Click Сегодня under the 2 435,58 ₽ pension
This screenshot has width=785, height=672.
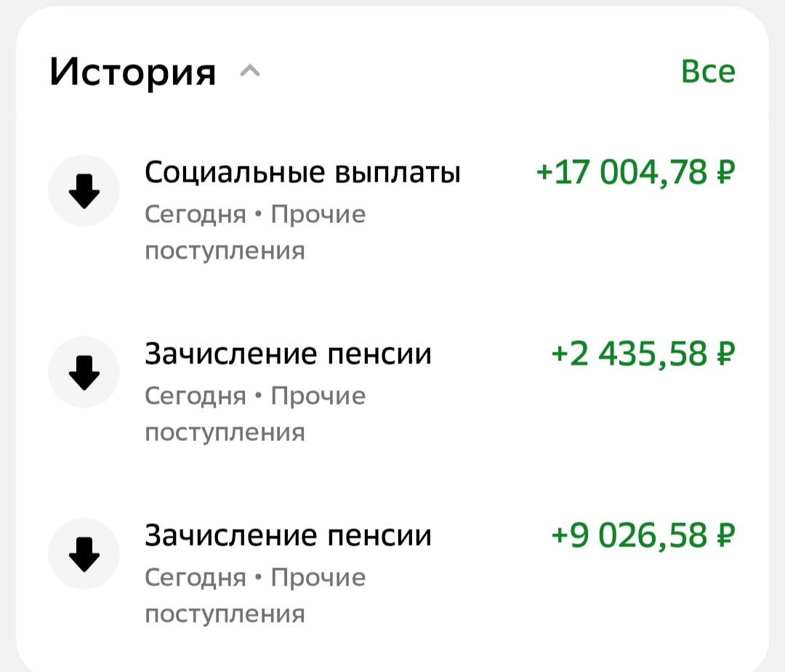click(x=196, y=397)
